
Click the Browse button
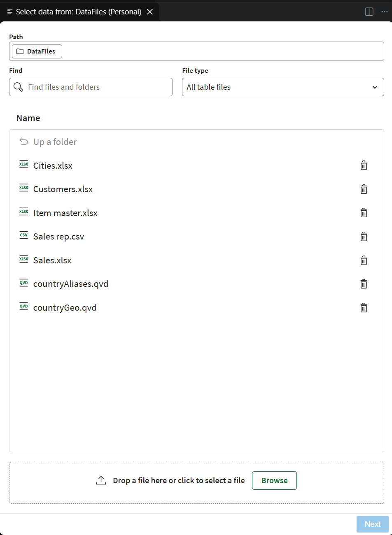click(274, 480)
